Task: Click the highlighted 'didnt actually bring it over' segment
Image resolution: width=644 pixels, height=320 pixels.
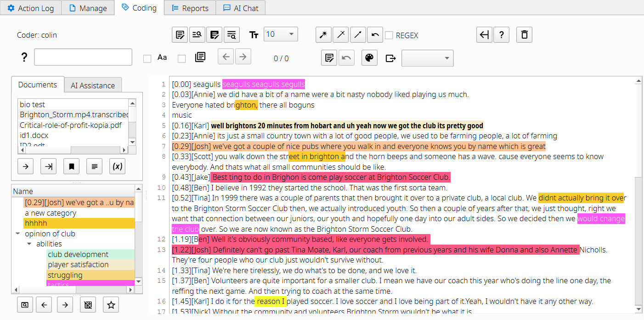Action: tap(581, 198)
